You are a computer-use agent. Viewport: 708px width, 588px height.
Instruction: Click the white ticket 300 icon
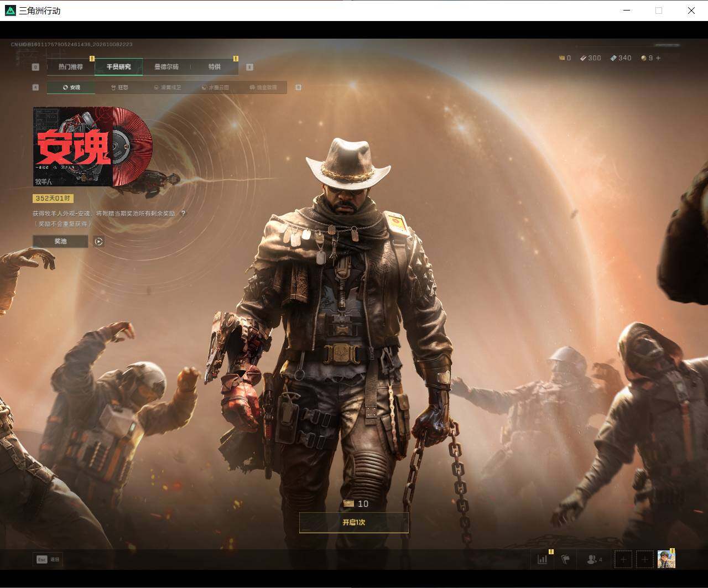583,58
